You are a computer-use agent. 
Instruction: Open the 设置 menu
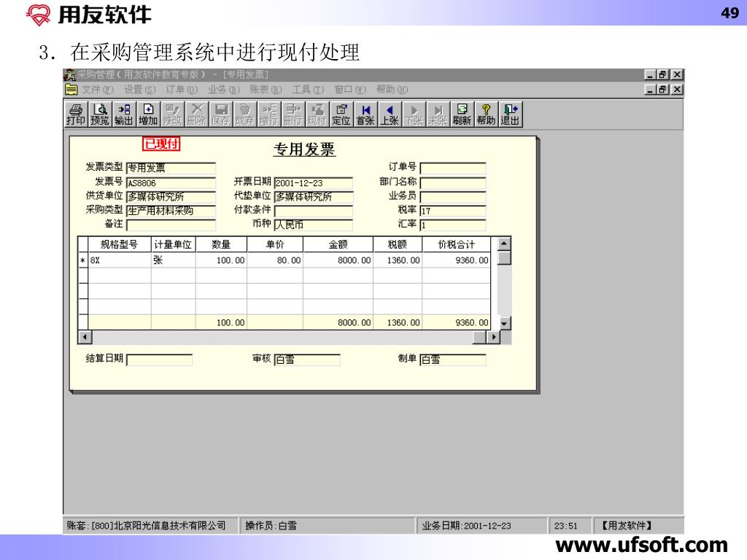(x=139, y=90)
